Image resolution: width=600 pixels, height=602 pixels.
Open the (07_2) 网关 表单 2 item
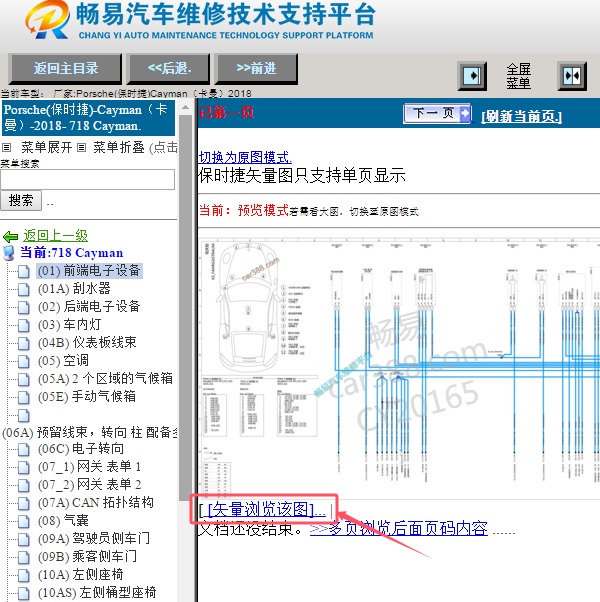(x=89, y=485)
